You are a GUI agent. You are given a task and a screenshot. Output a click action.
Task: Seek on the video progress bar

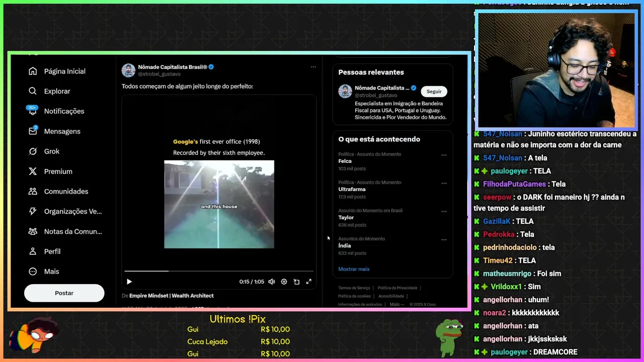point(219,271)
